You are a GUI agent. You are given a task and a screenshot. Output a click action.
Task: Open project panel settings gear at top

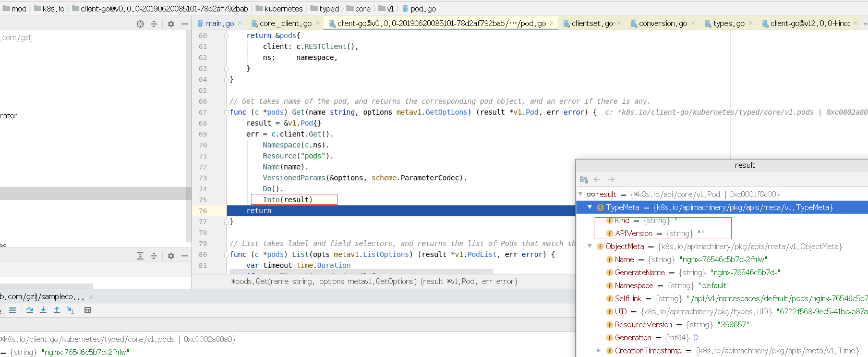coord(171,24)
